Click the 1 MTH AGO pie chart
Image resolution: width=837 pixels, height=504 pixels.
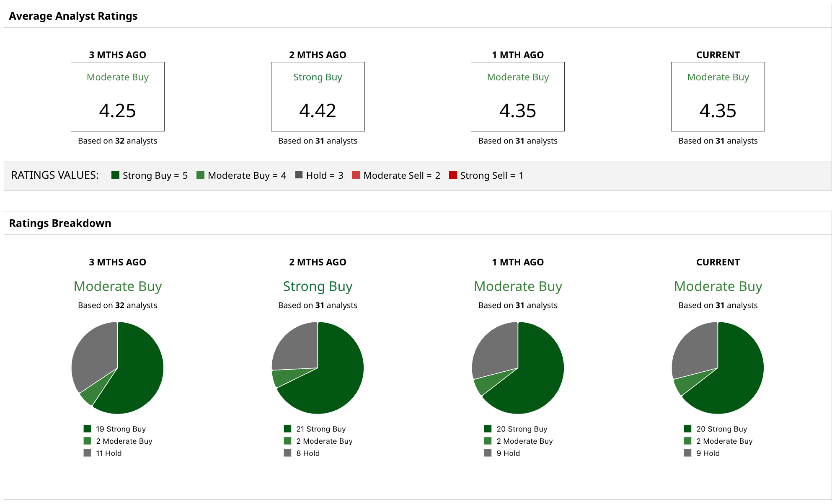pyautogui.click(x=518, y=368)
